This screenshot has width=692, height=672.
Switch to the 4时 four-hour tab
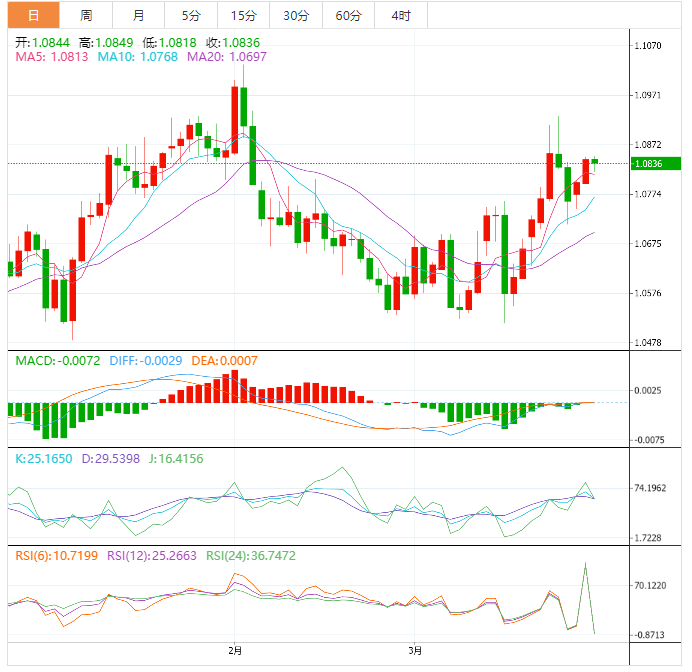click(401, 15)
